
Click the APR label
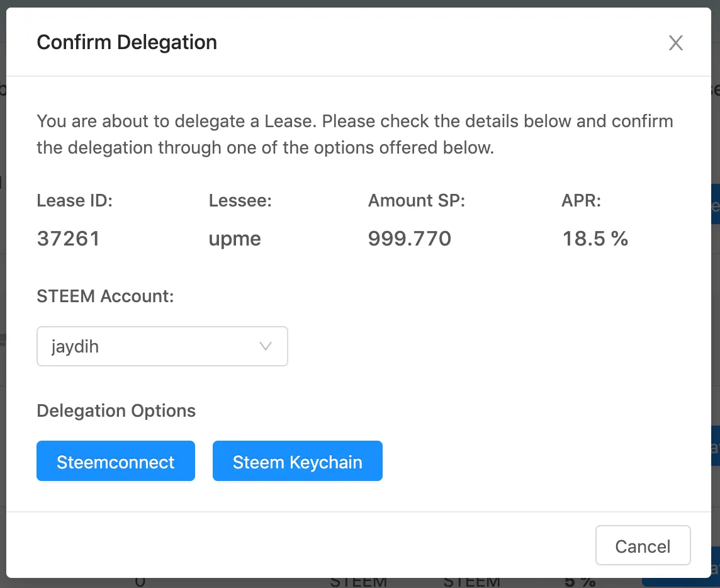582,201
